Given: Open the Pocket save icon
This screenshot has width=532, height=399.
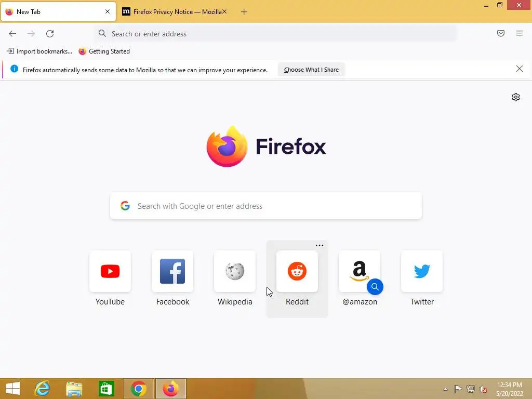Looking at the screenshot, I should [501, 33].
